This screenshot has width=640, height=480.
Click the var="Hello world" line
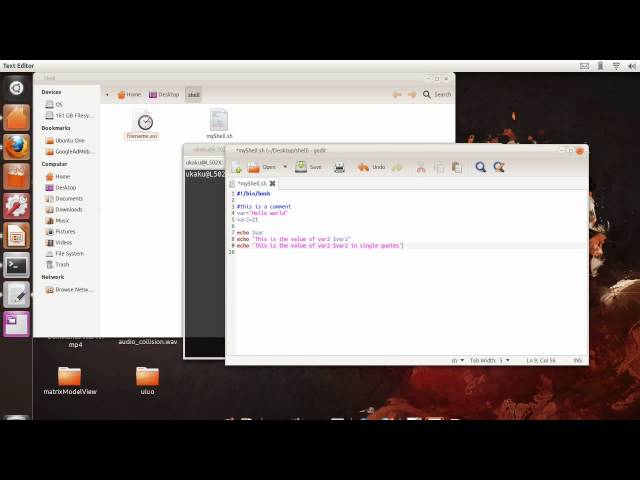262,213
